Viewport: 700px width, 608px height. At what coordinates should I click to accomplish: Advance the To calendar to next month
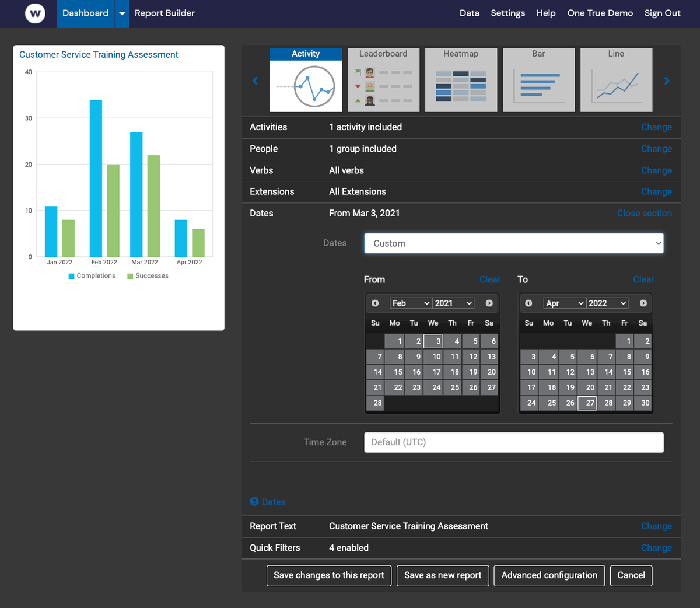[642, 303]
